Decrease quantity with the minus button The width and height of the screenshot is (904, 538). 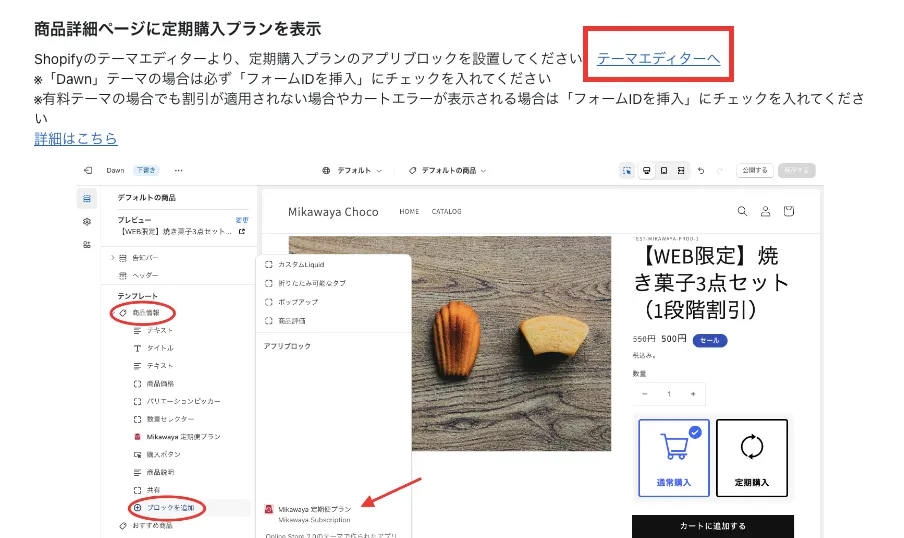[645, 394]
